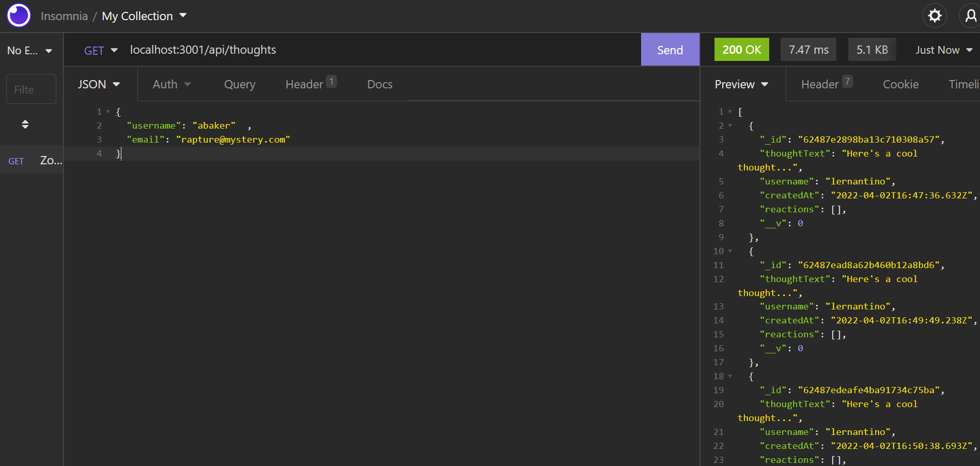The width and height of the screenshot is (980, 466).
Task: Open the Auth type dropdown
Action: [172, 84]
